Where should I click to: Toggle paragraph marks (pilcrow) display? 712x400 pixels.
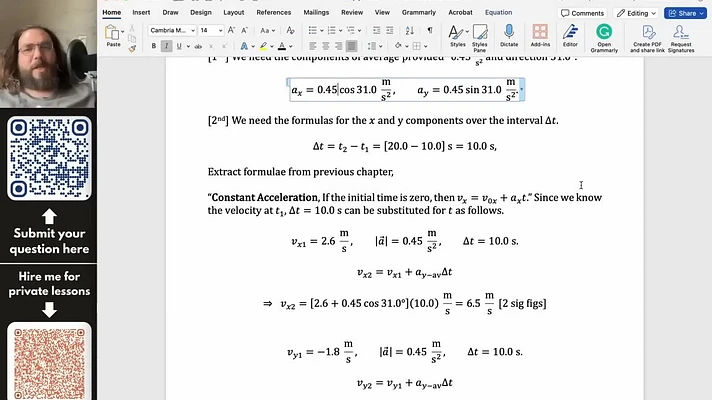(x=430, y=30)
